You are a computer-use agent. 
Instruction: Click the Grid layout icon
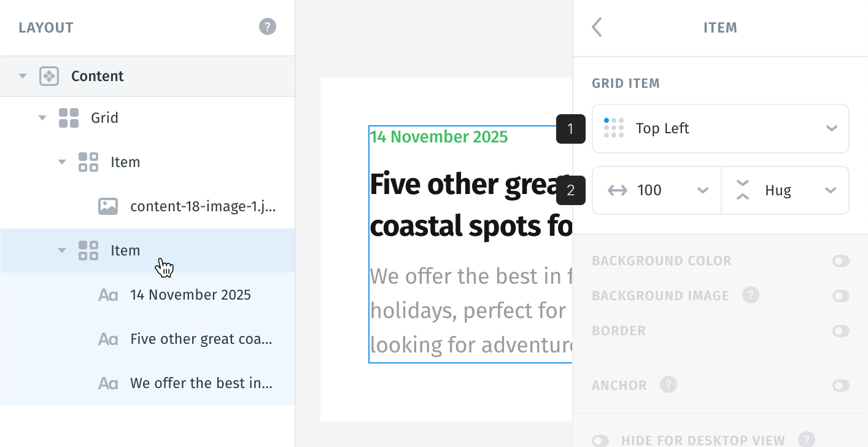tap(69, 118)
